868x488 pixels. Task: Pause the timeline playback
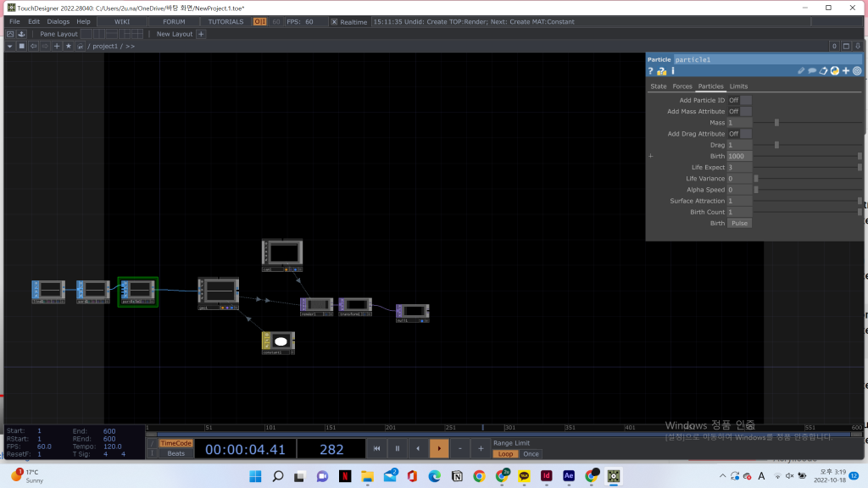pyautogui.click(x=397, y=448)
